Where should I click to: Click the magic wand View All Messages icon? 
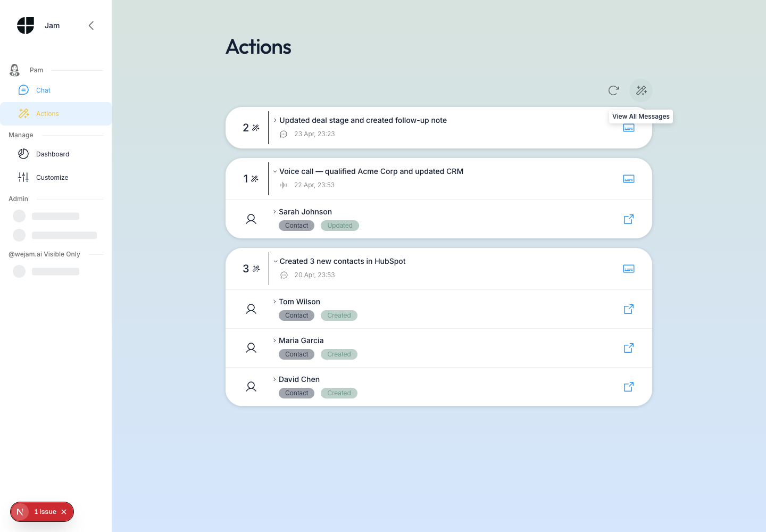point(641,90)
